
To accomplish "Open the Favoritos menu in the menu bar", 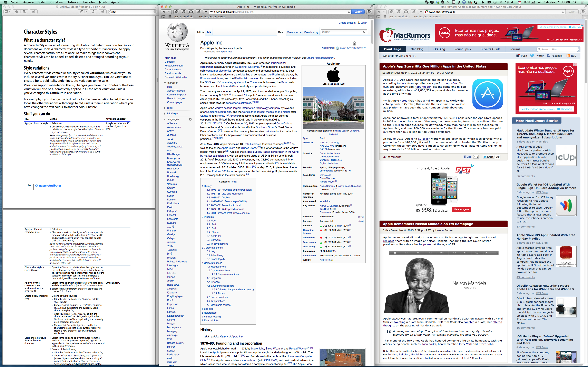I will tap(89, 2).
